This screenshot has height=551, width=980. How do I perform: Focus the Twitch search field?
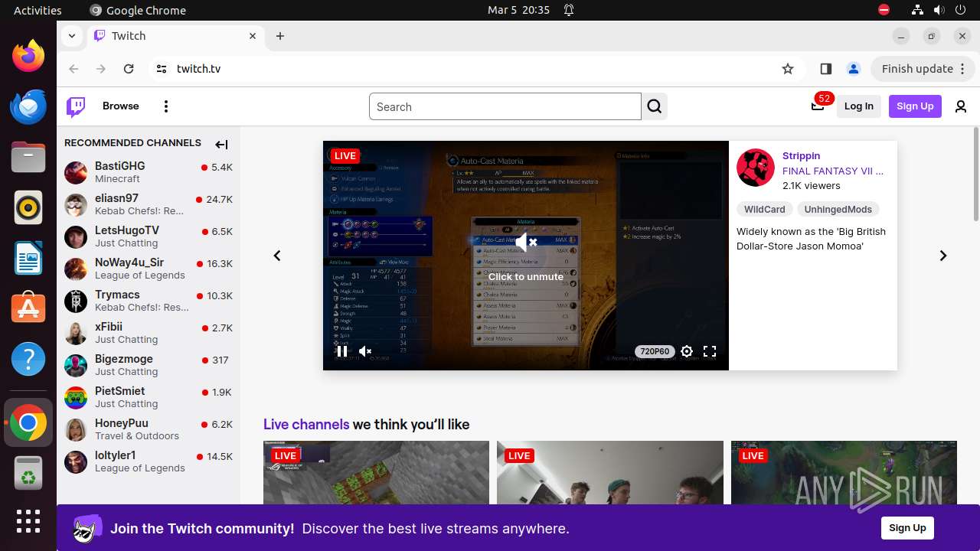[x=505, y=107]
